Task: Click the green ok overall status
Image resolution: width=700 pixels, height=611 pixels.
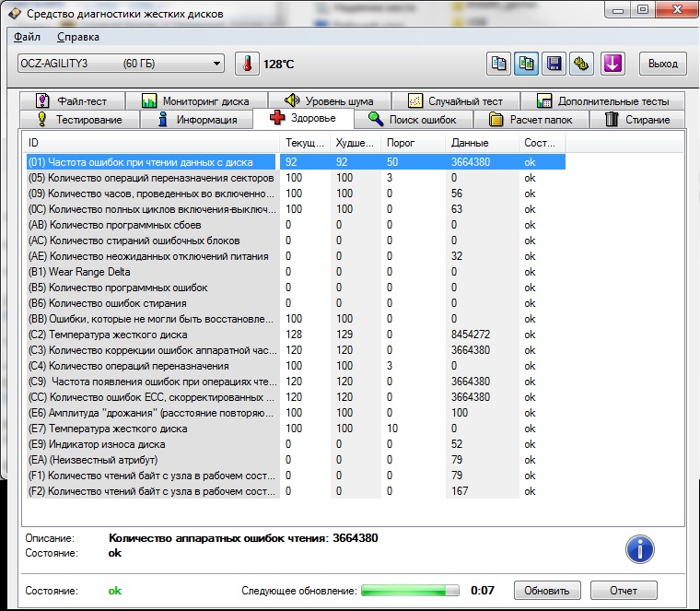Action: click(115, 591)
